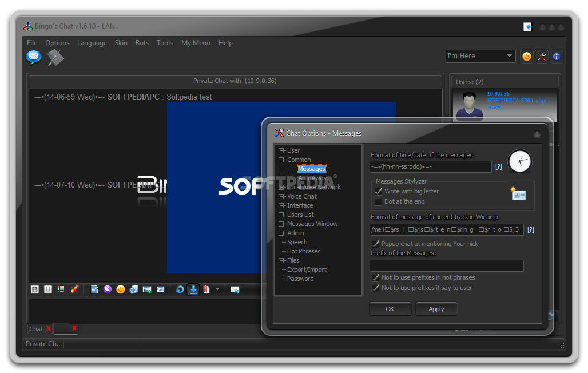Click the send envelope icon in toolbar
The image size is (588, 373).
point(235,289)
